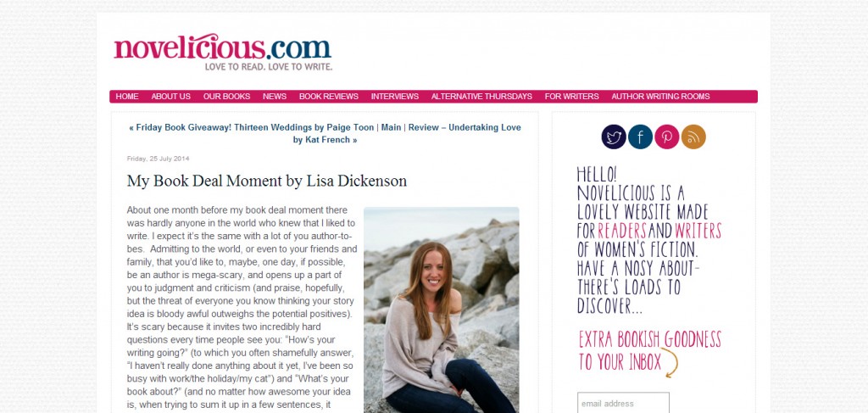Select NEWS in the navigation bar

tap(275, 97)
